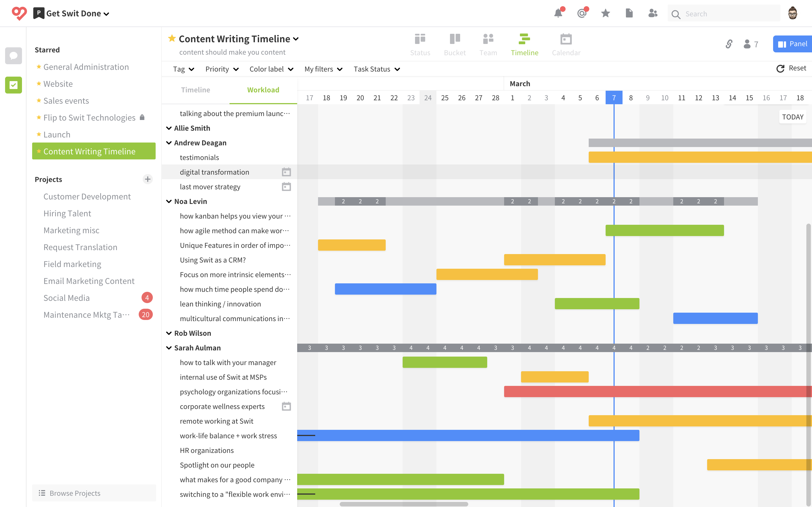The width and height of the screenshot is (812, 507).
Task: Click calendar icon beside digital transformation
Action: click(286, 172)
